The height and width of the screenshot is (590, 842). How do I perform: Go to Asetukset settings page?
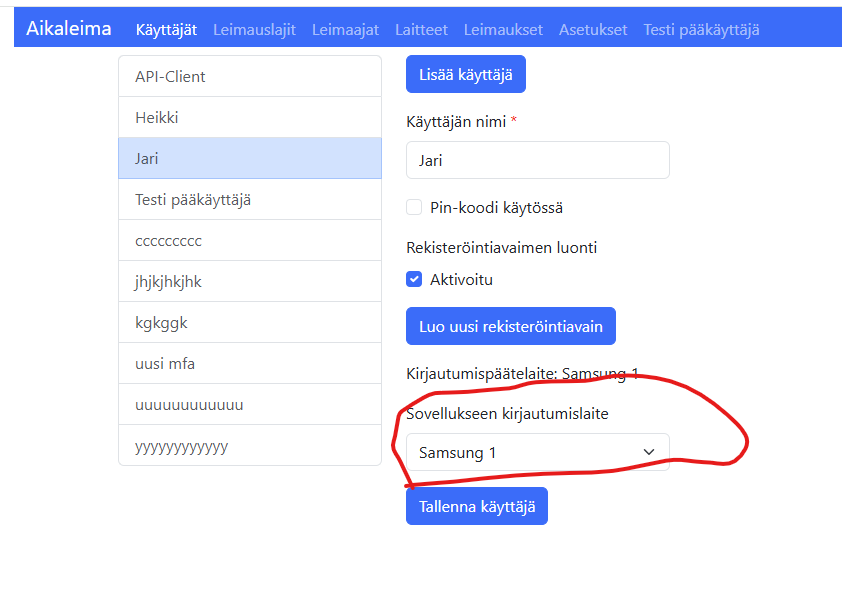click(x=593, y=29)
